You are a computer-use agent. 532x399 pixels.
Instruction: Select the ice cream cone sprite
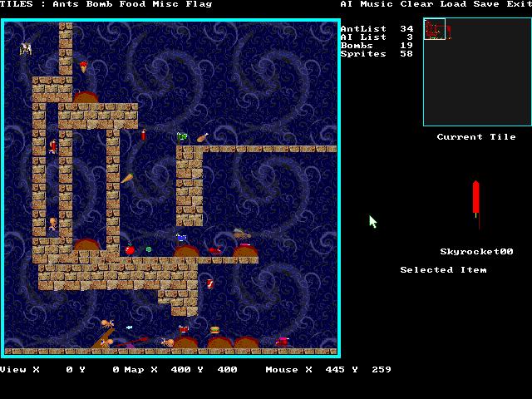(83, 66)
